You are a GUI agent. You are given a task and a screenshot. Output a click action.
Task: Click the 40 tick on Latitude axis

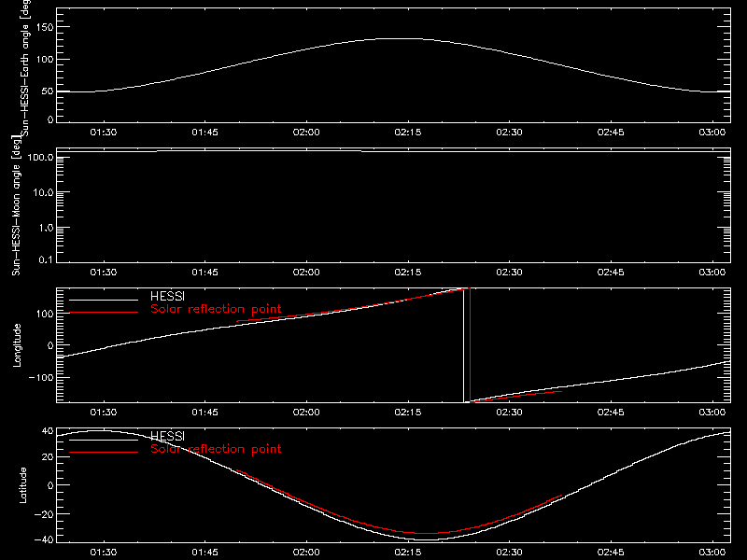(49, 431)
